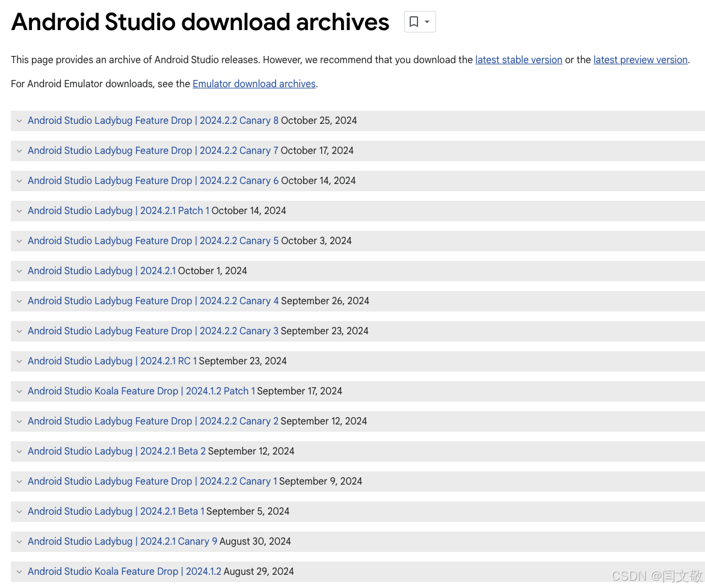Expand the chevron for Ladybug 2024.2.1 Beta 2
The height and width of the screenshot is (588, 705).
(x=19, y=452)
